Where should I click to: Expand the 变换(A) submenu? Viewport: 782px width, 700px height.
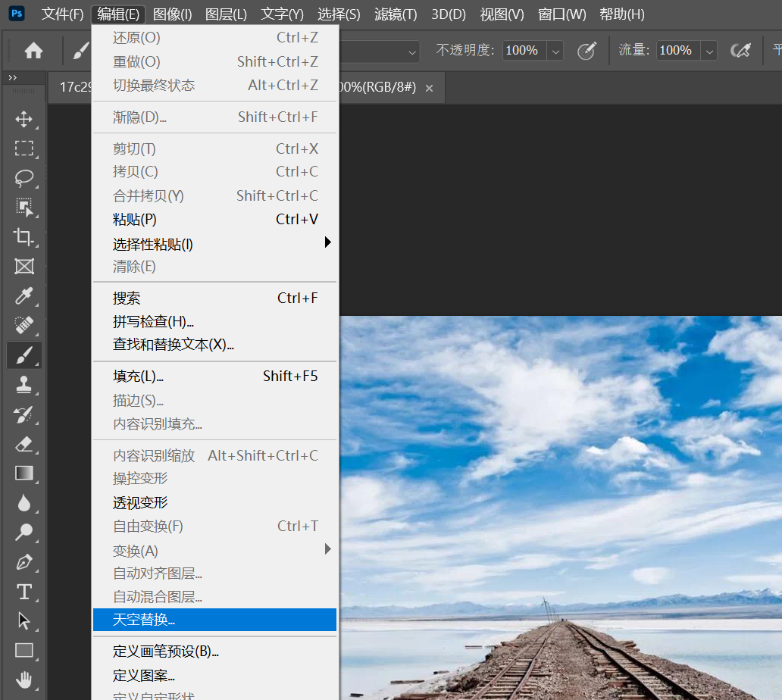(x=327, y=549)
